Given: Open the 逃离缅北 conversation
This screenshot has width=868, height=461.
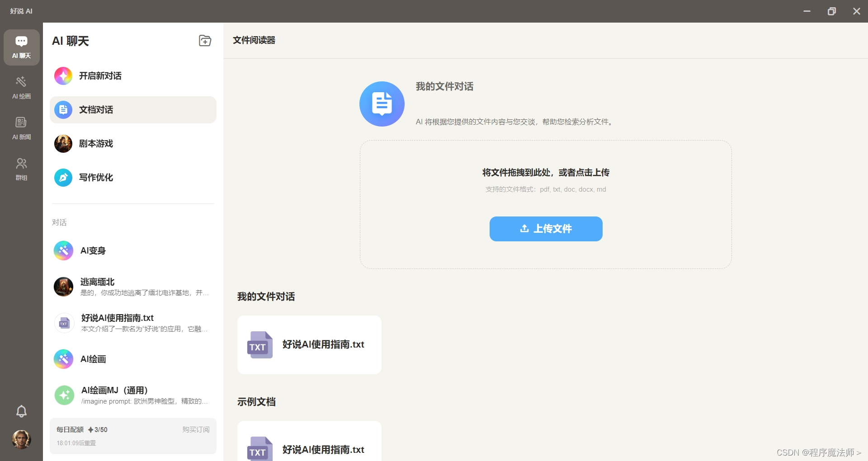Looking at the screenshot, I should tap(133, 287).
